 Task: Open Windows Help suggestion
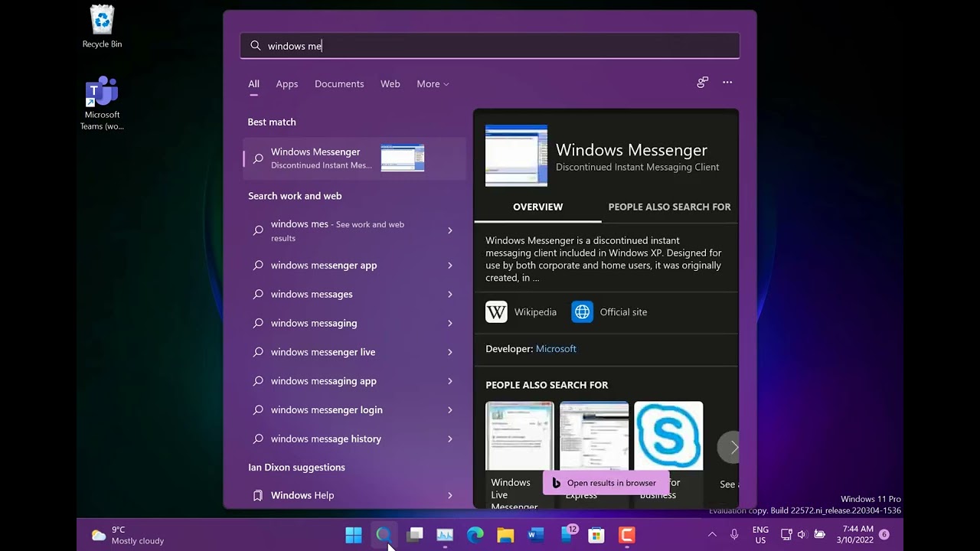tap(354, 496)
